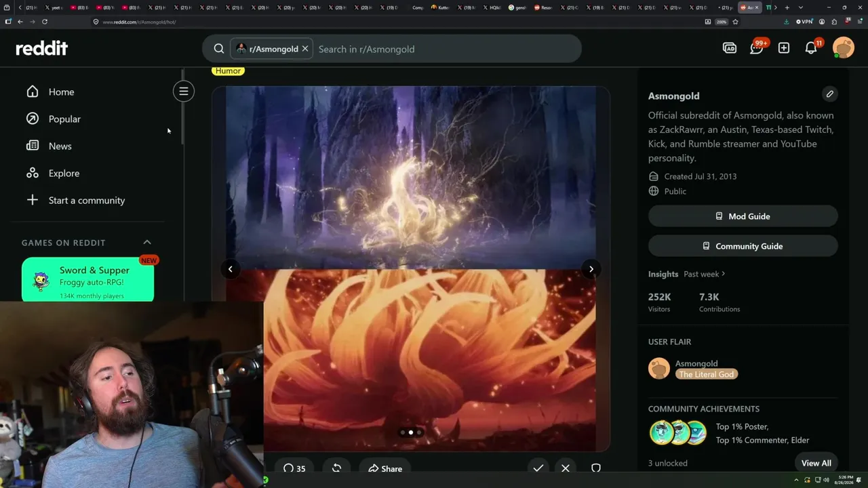Open browser downloads
Screen dimensions: 868x488
coord(786,22)
